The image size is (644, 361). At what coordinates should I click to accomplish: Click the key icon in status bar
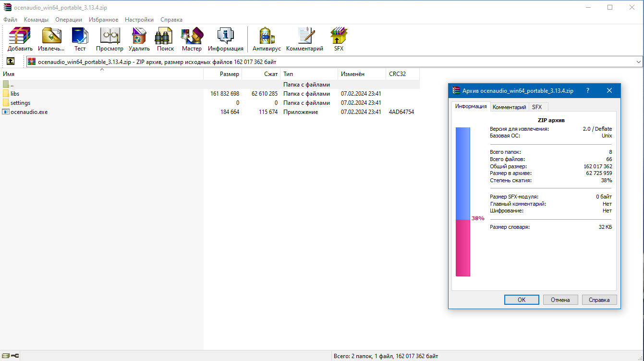[15, 356]
